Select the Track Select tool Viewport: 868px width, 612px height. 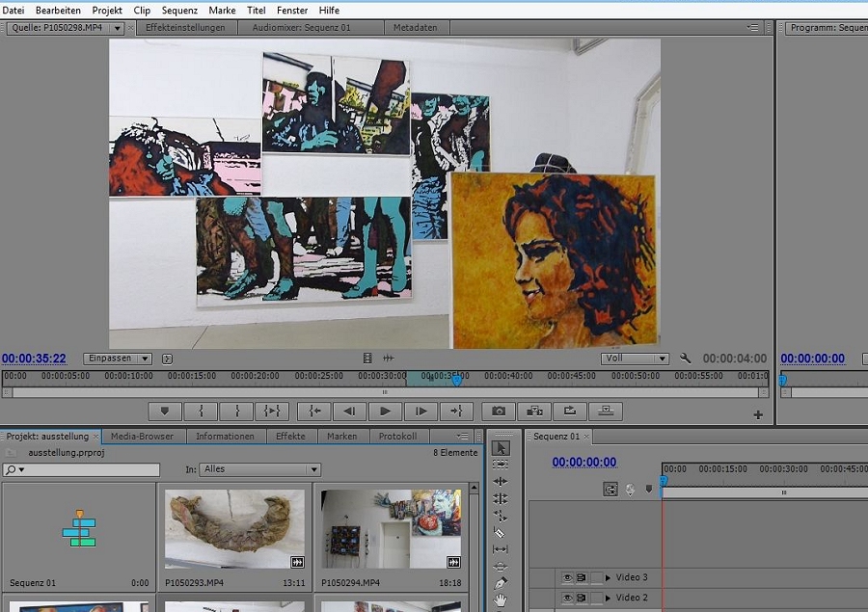501,465
